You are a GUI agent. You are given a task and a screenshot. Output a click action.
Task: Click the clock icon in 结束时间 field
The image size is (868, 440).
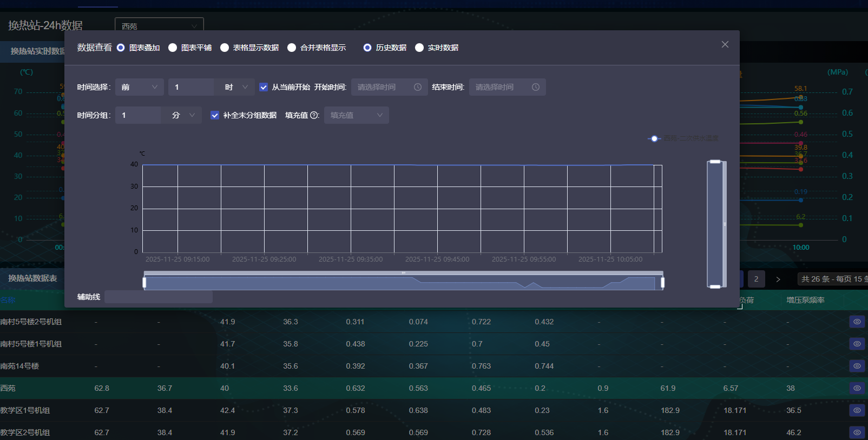[x=536, y=87]
